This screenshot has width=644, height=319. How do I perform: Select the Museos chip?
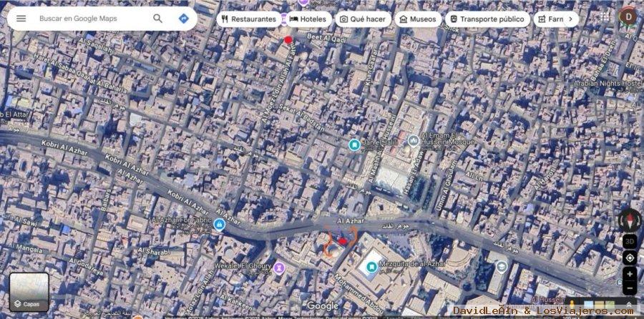[x=418, y=19]
